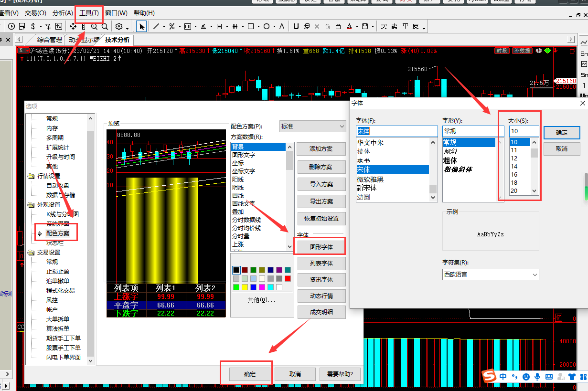Viewport: 588px width, 391px height.
Task: Pick the red color swatch
Action: click(288, 278)
